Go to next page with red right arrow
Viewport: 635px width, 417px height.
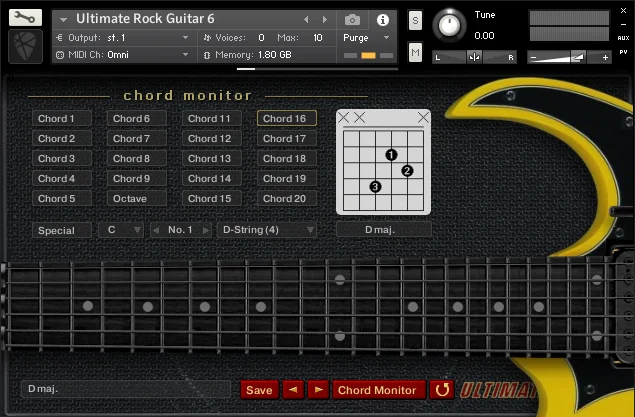click(318, 390)
